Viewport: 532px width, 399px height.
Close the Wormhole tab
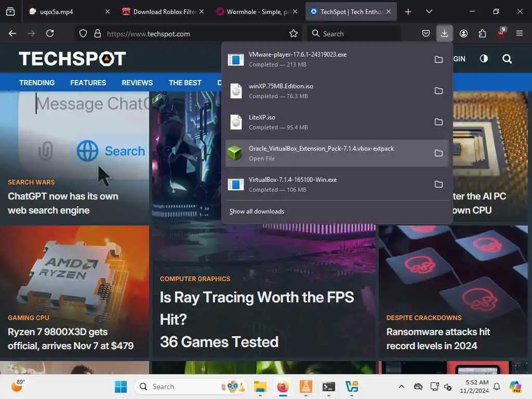(x=295, y=11)
